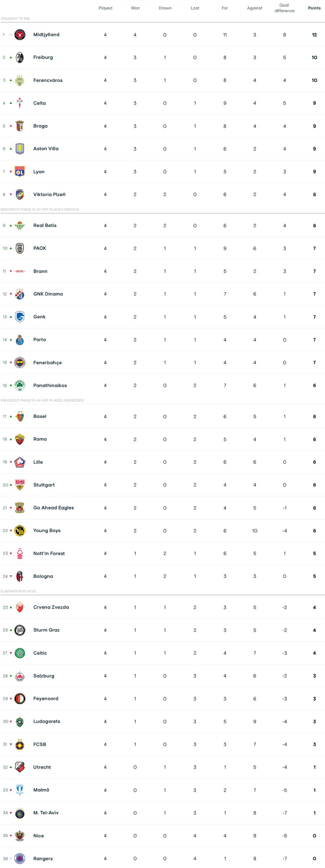Screen dimensions: 325x868
Task: Click the Real Betis crest
Action: point(20,225)
